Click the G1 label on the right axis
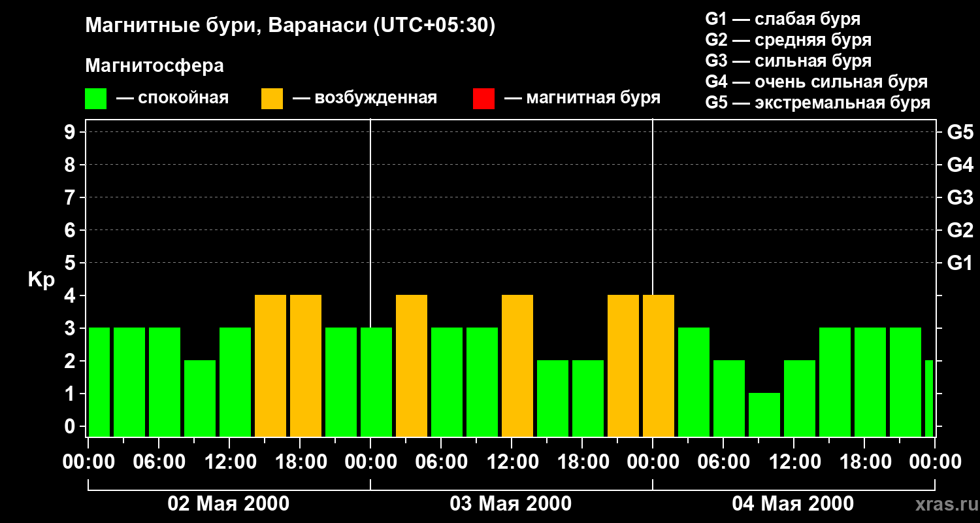980x523 pixels. pos(960,263)
